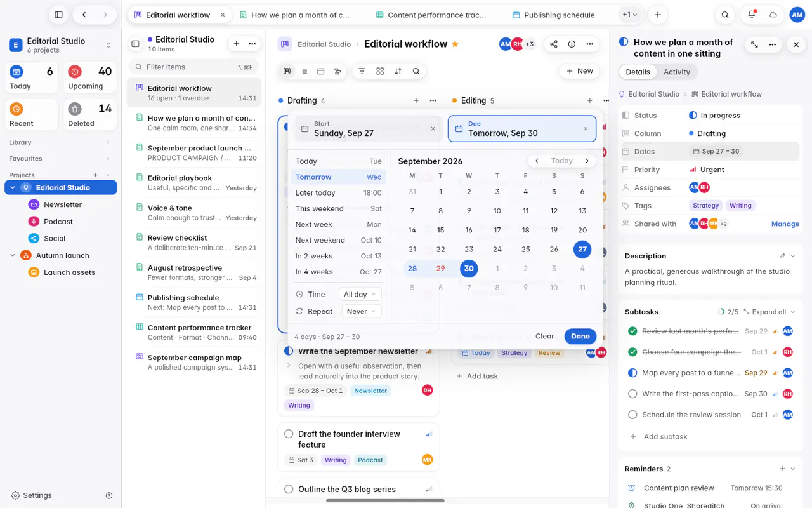Open the filter icon in view toolbar
The image size is (812, 508).
tap(362, 71)
